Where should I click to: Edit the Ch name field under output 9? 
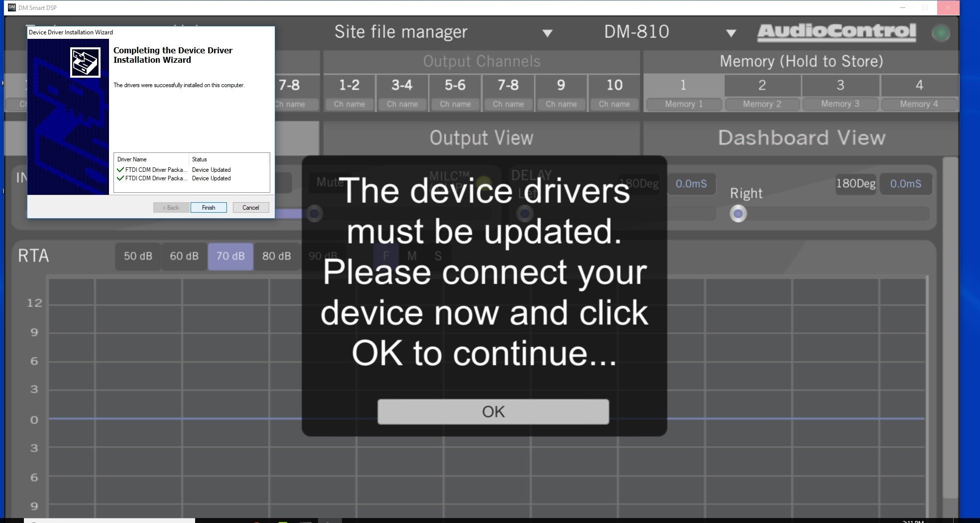pos(561,104)
